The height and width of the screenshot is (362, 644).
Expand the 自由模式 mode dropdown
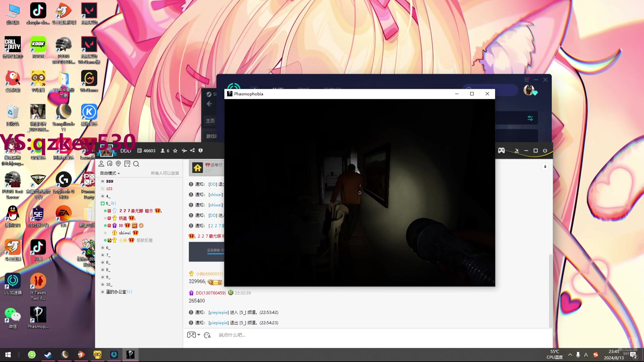click(110, 173)
